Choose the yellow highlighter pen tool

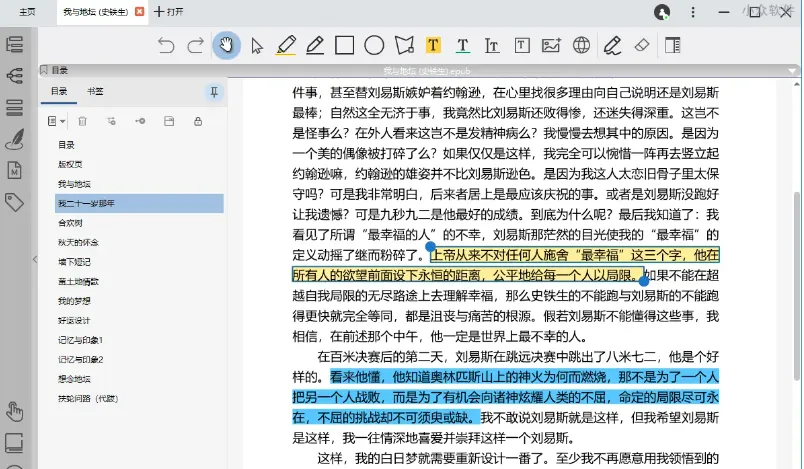coord(286,45)
